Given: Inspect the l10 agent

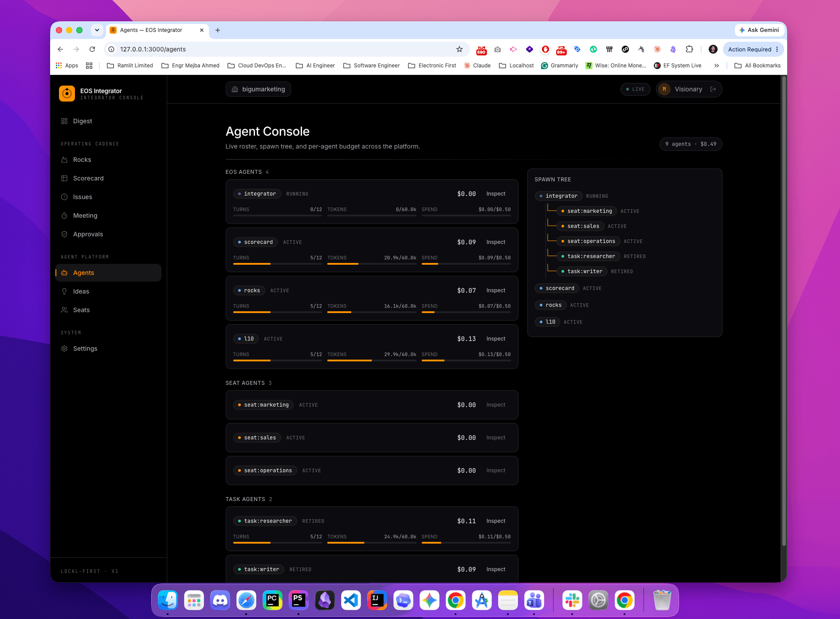Looking at the screenshot, I should [x=496, y=339].
